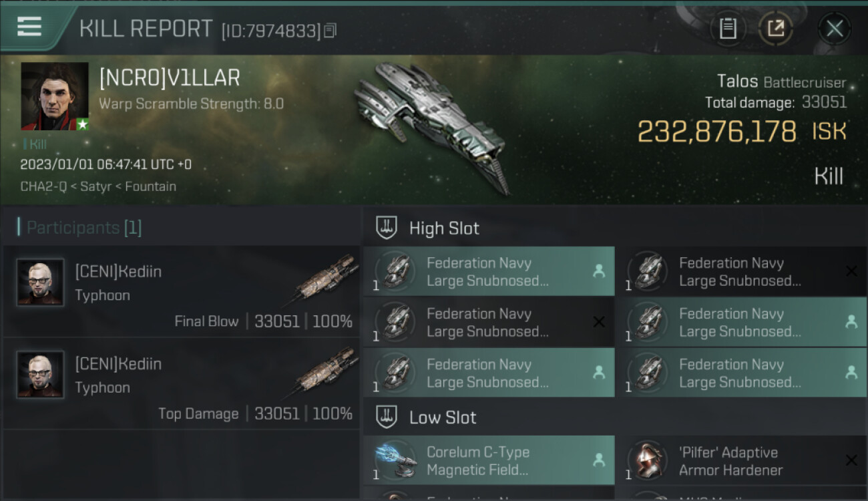
Task: Select the Corelum C-Type Magnetic Field module
Action: coord(489,460)
